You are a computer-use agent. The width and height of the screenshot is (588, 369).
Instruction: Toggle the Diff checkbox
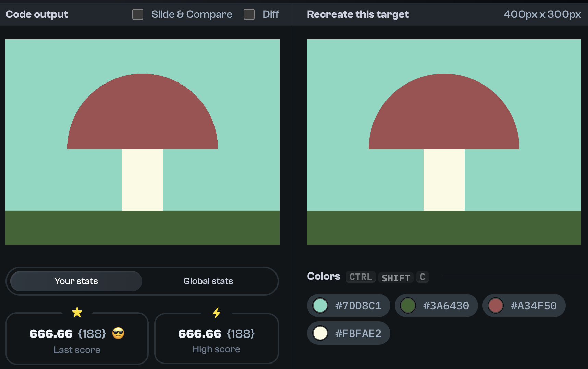pos(249,14)
